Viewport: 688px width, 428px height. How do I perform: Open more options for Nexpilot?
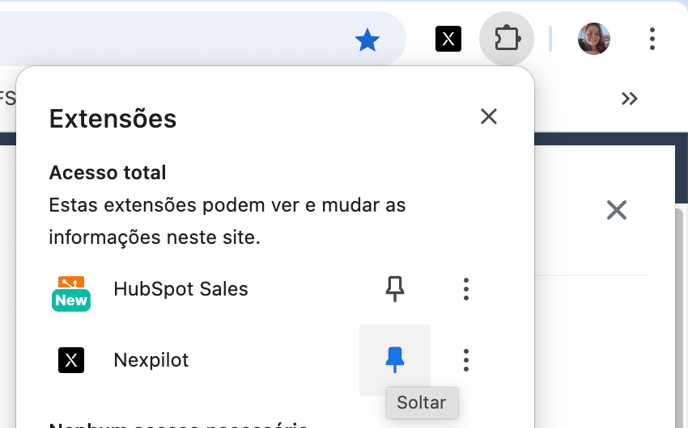tap(466, 360)
